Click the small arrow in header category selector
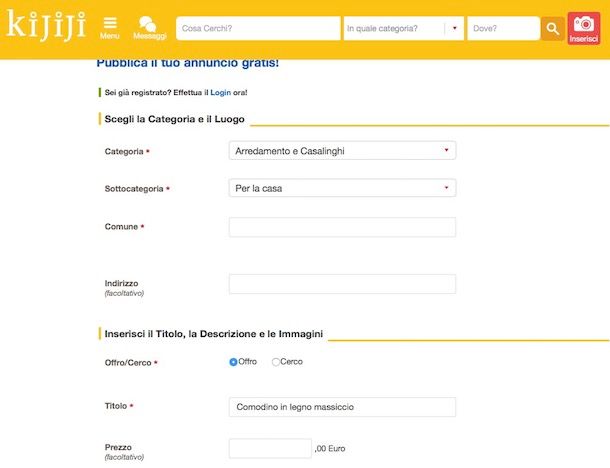This screenshot has height=468, width=610. 454,28
